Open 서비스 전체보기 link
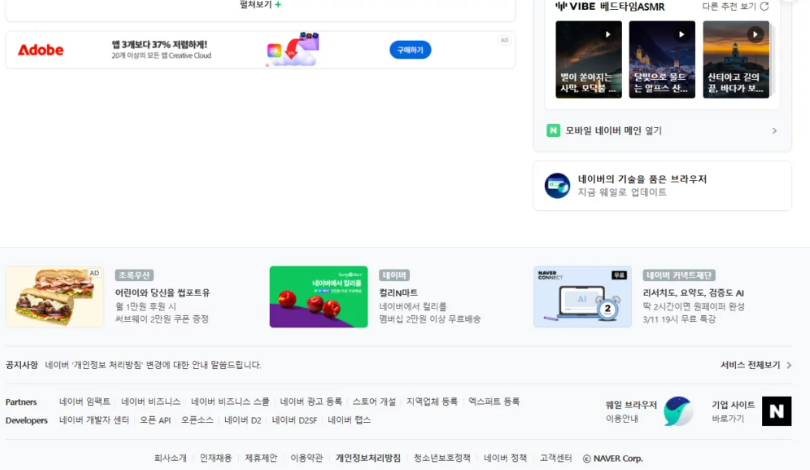810x470 pixels. 750,365
